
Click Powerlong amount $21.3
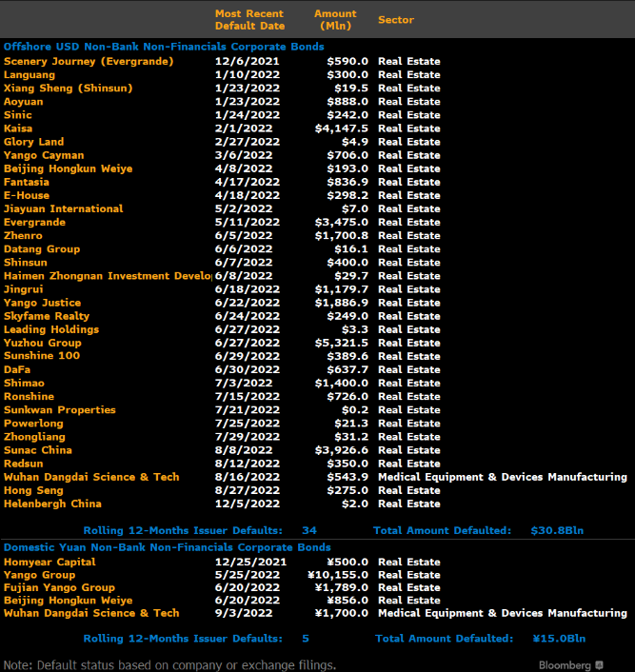point(351,424)
